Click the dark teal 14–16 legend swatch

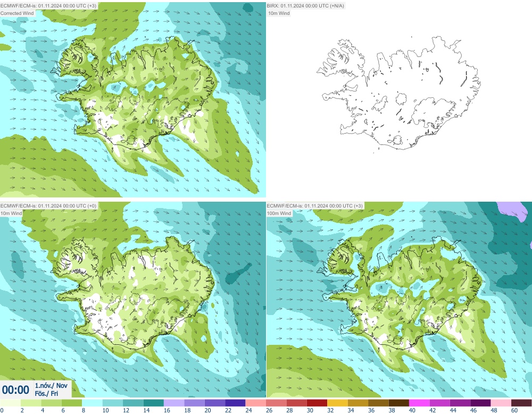coord(153,403)
